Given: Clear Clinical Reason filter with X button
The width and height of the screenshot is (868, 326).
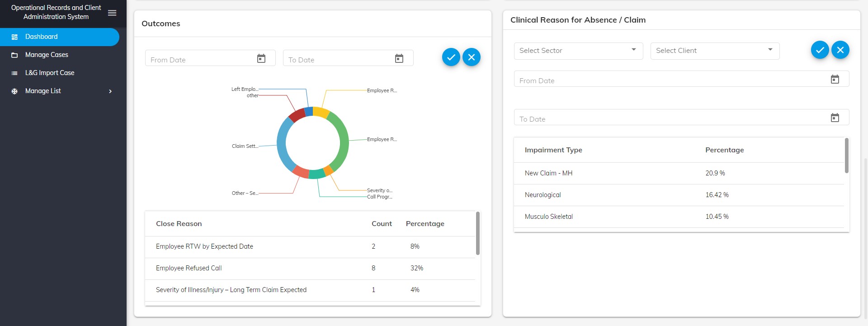Looking at the screenshot, I should 840,50.
